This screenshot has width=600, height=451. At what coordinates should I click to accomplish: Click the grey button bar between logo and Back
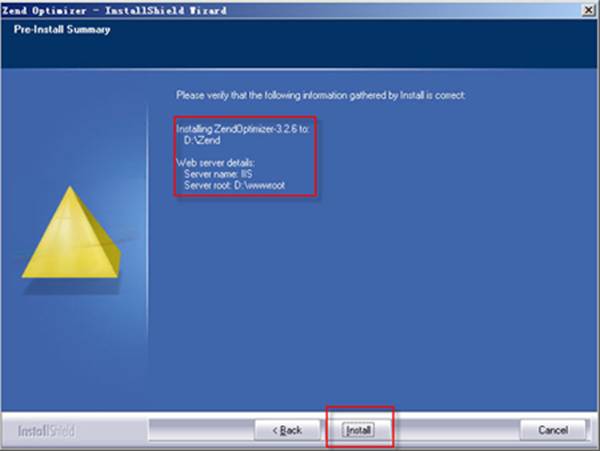tap(202, 430)
